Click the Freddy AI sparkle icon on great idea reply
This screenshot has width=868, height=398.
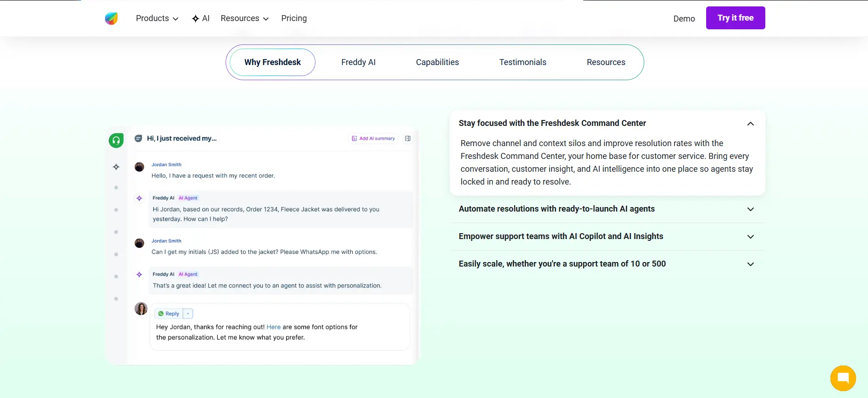click(139, 274)
